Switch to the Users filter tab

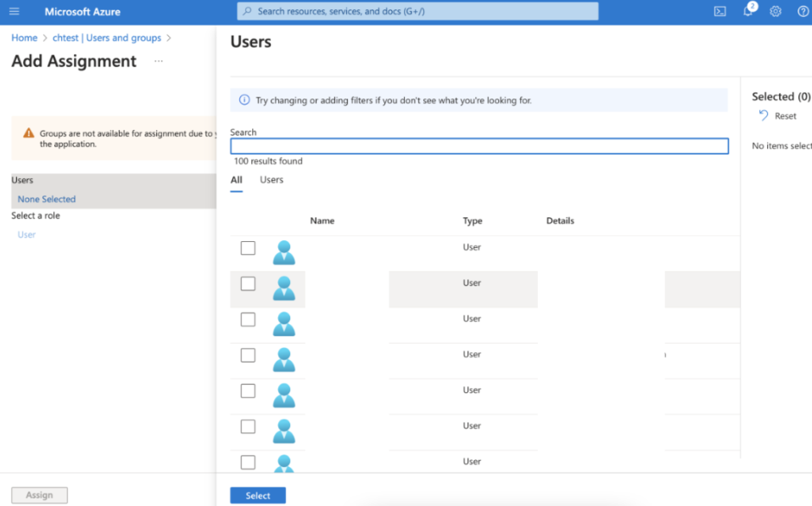(x=272, y=180)
